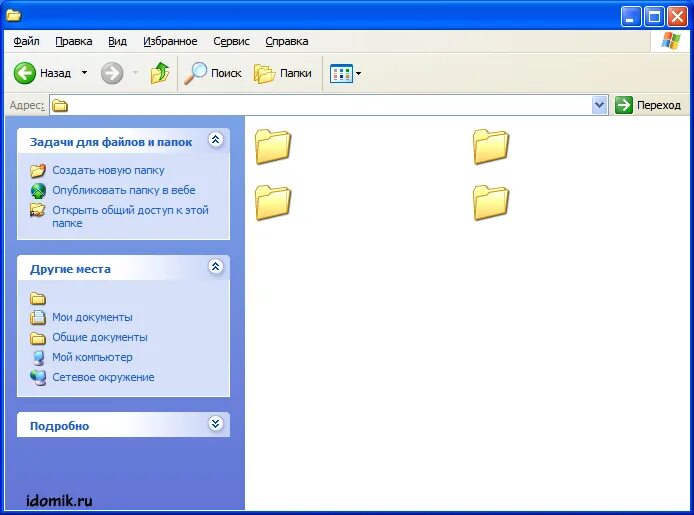This screenshot has height=515, width=694.
Task: Open the Поиск search pane
Action: click(x=213, y=73)
